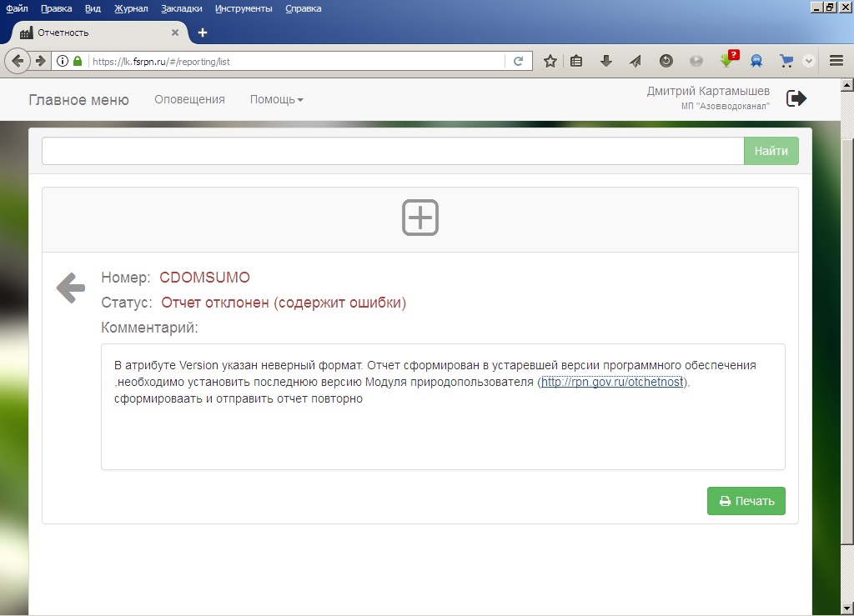Open the Закладки menu

(183, 8)
